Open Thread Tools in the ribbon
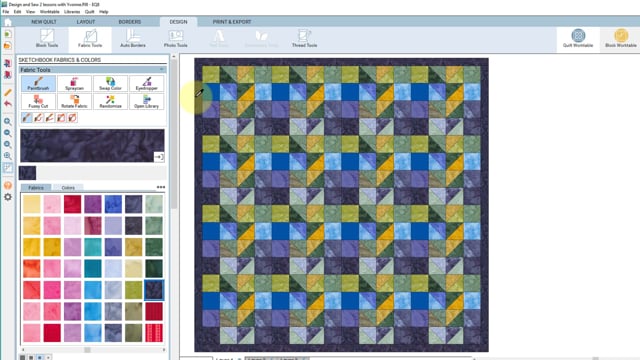Image resolution: width=640 pixels, height=360 pixels. pyautogui.click(x=304, y=39)
